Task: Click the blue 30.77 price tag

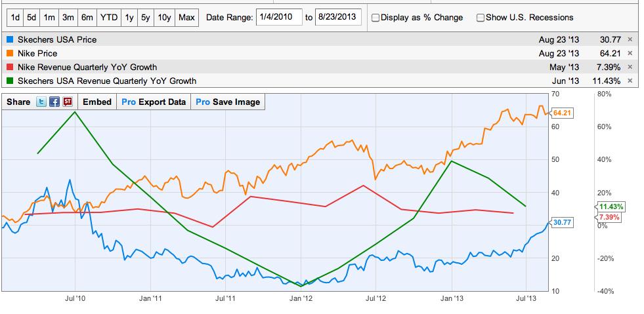Action: pyautogui.click(x=562, y=223)
